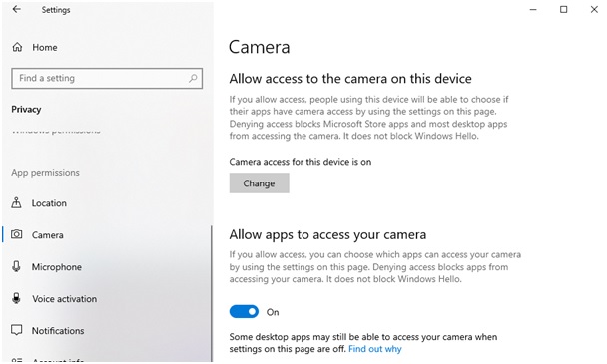Open Microphone privacy settings
The image size is (607, 364).
[x=57, y=267]
